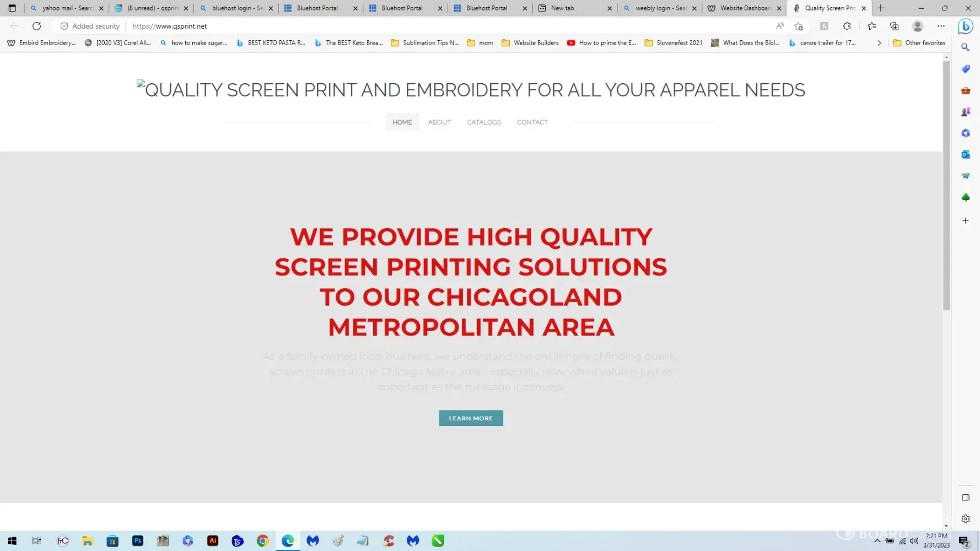
Task: Open the sidebar Tools briefcase icon
Action: (x=965, y=90)
